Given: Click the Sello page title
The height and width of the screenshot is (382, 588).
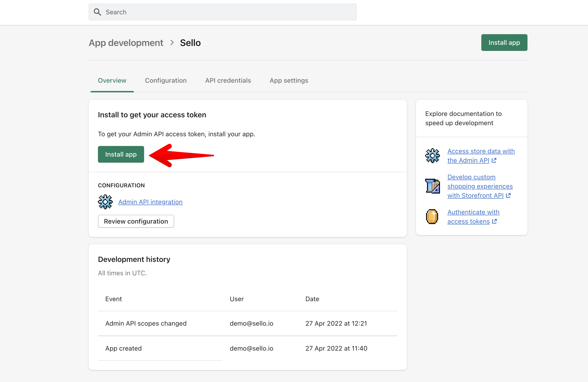Looking at the screenshot, I should coord(190,43).
